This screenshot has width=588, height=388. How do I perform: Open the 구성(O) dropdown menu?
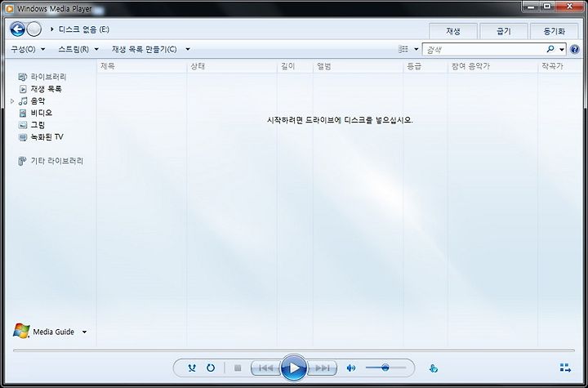click(28, 49)
